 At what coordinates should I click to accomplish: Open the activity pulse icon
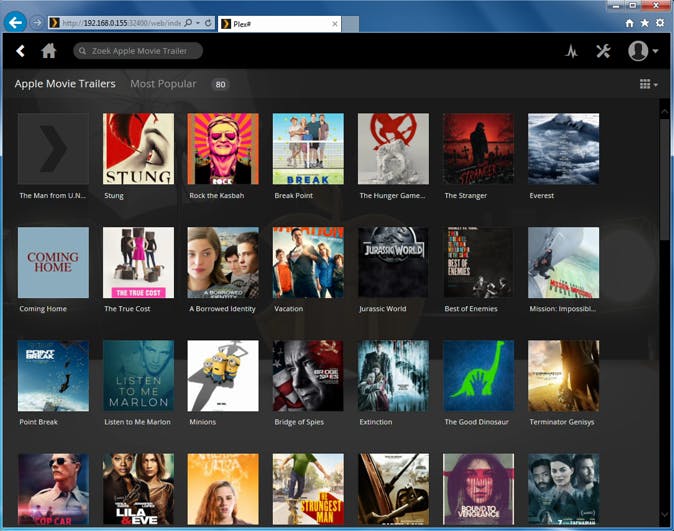[x=571, y=52]
